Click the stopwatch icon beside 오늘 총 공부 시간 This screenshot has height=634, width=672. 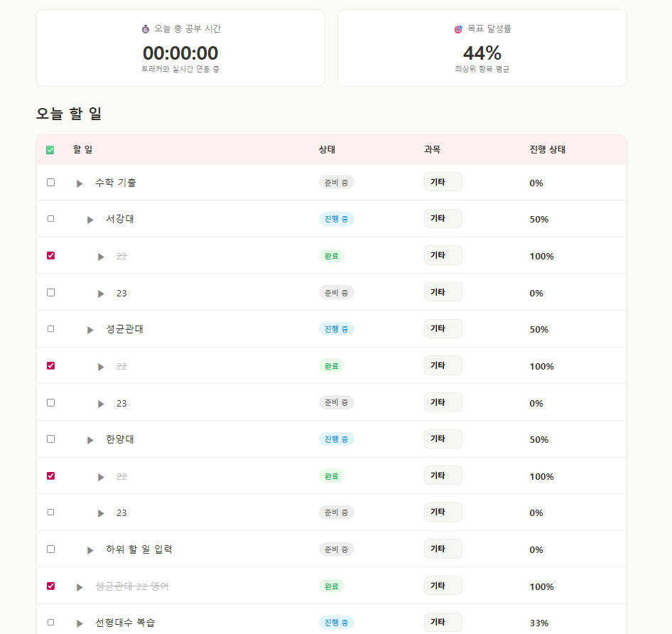[x=146, y=29]
